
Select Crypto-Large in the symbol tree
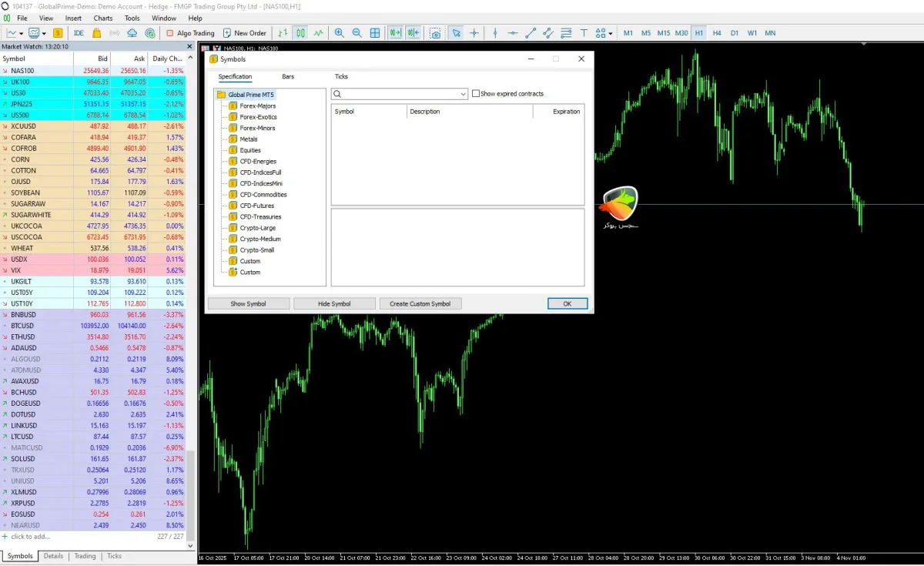[x=257, y=228]
